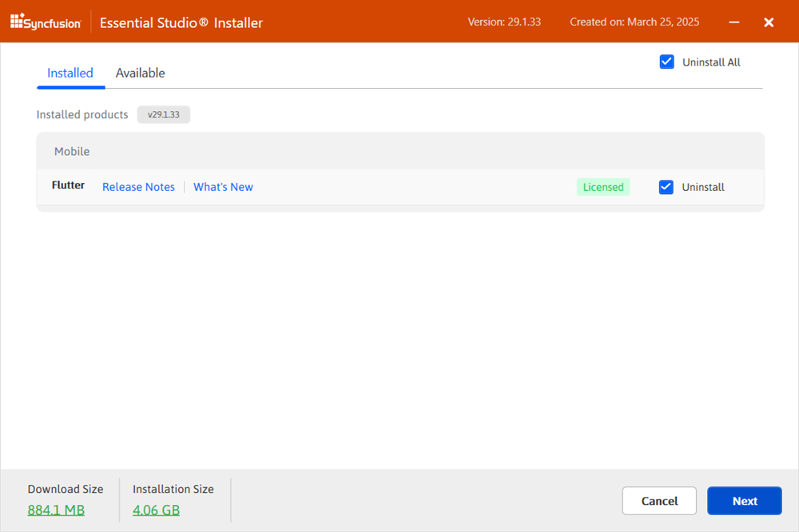Click the Installation Size label
Screen dimensions: 799x532
(173, 489)
